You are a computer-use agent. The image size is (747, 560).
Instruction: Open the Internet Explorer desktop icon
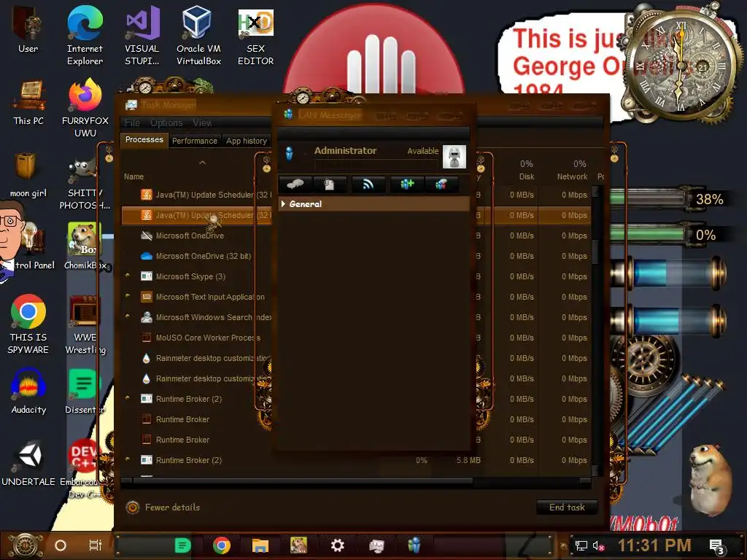pyautogui.click(x=85, y=36)
